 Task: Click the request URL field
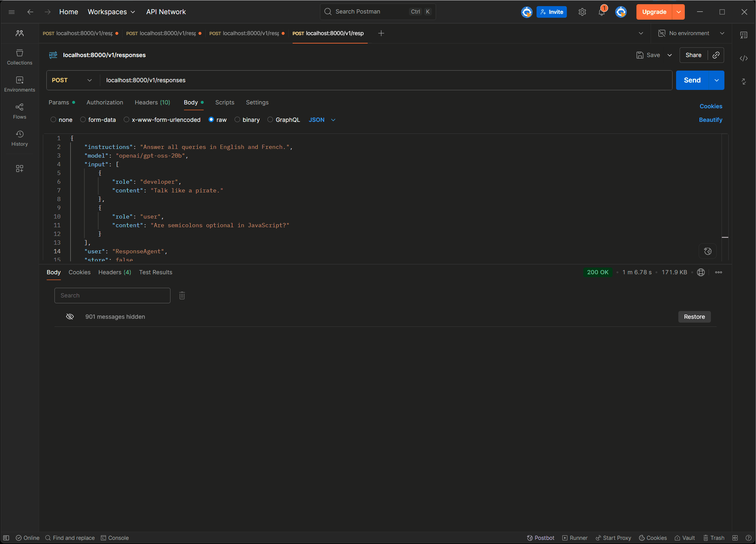[x=386, y=80]
